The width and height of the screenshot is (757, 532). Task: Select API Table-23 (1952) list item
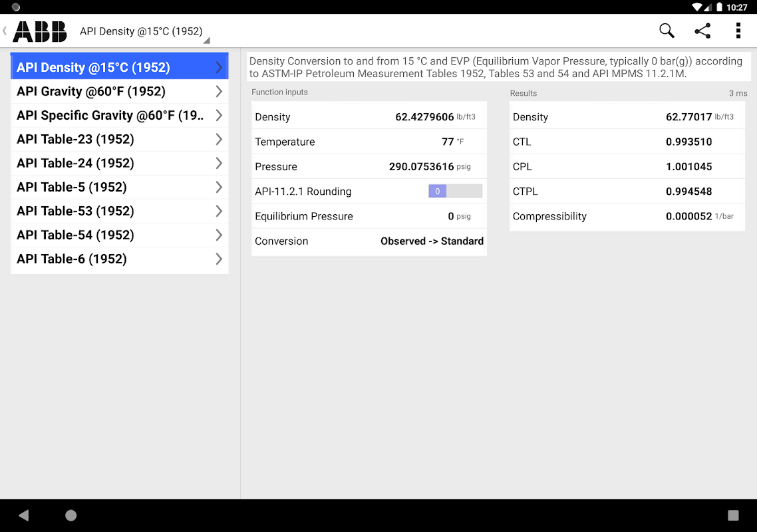[x=119, y=140]
